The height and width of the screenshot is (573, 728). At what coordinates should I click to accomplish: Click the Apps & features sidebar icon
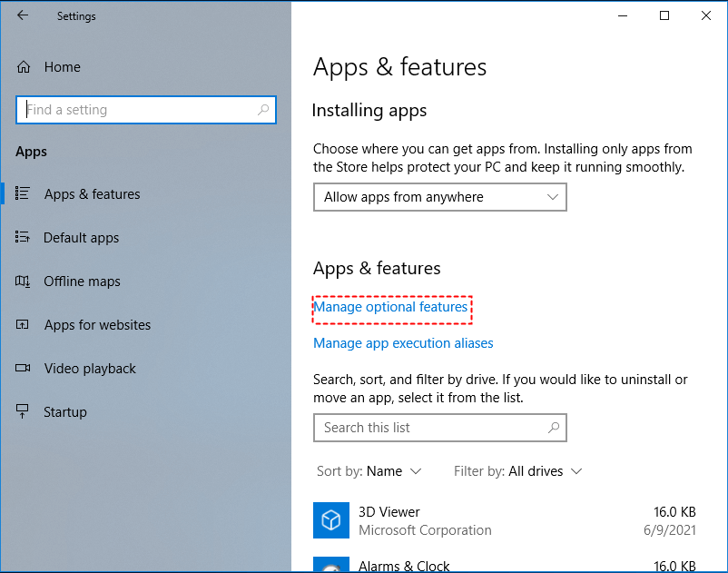[24, 194]
